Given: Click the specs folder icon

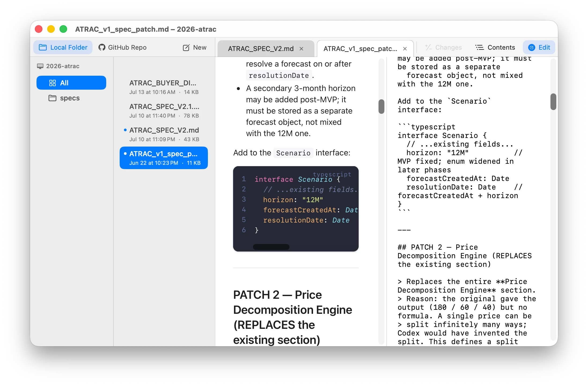Looking at the screenshot, I should pos(52,98).
